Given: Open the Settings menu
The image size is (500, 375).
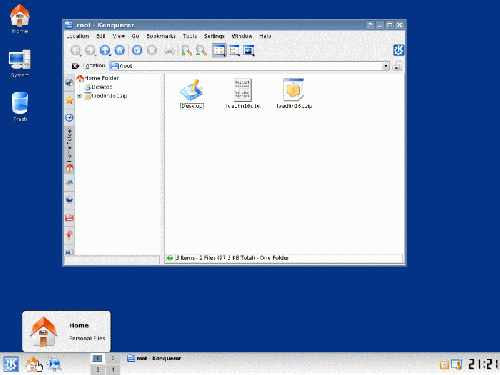Looking at the screenshot, I should pyautogui.click(x=214, y=36).
